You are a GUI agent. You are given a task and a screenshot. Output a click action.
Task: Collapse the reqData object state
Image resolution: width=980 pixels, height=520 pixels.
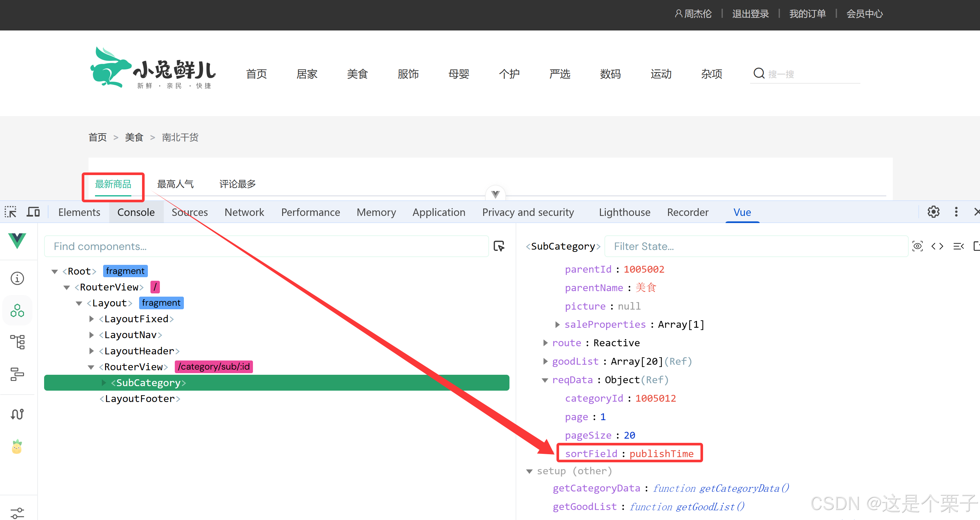click(545, 380)
